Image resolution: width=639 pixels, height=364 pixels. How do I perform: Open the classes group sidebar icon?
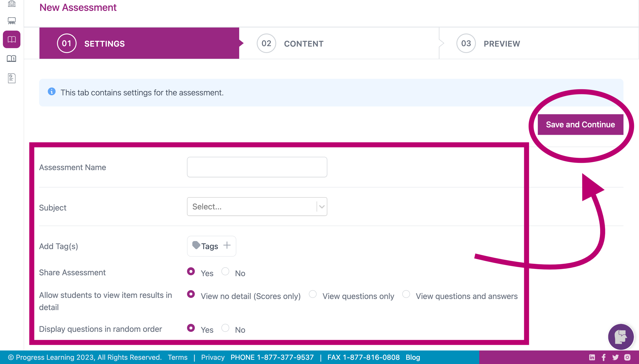coord(12,21)
